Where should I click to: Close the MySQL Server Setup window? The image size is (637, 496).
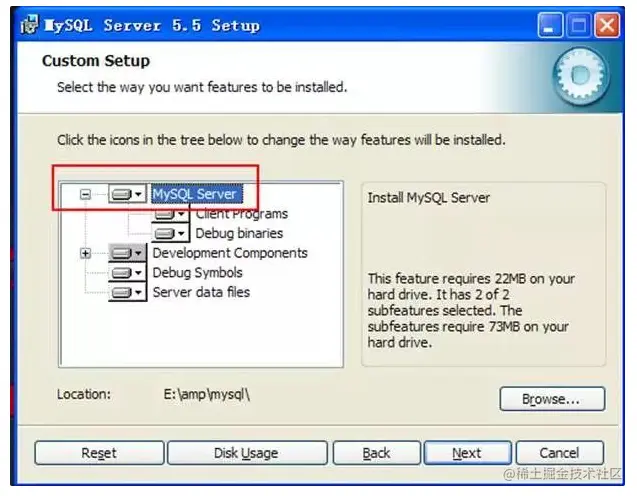point(607,25)
